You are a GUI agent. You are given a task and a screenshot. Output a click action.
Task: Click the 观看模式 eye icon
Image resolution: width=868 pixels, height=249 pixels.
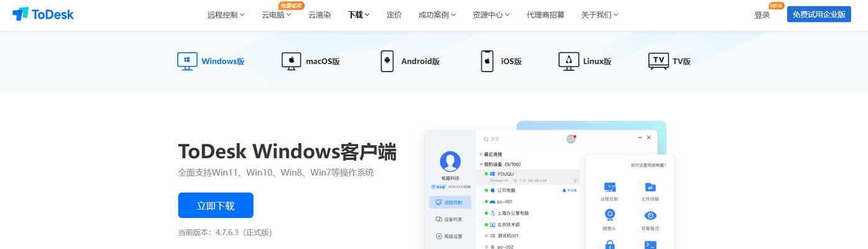click(x=650, y=216)
